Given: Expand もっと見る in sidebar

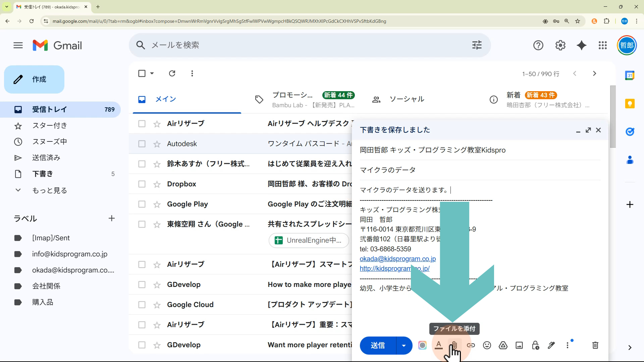Looking at the screenshot, I should (49, 190).
